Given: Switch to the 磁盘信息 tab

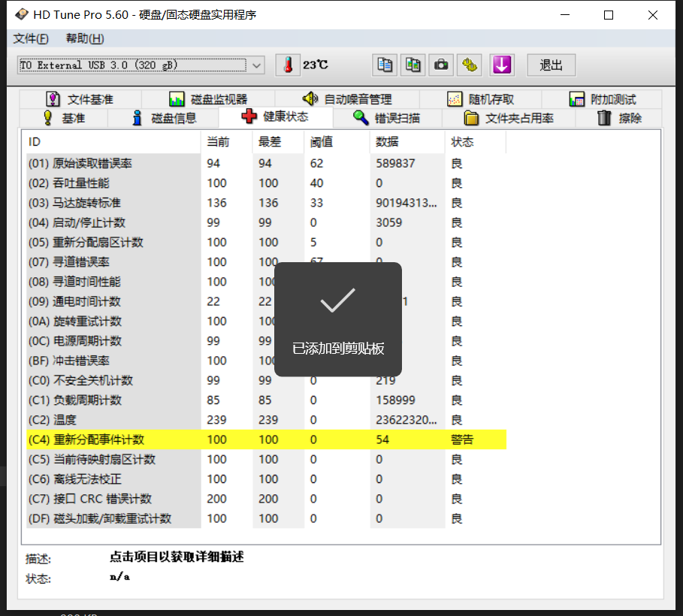Looking at the screenshot, I should tap(164, 118).
